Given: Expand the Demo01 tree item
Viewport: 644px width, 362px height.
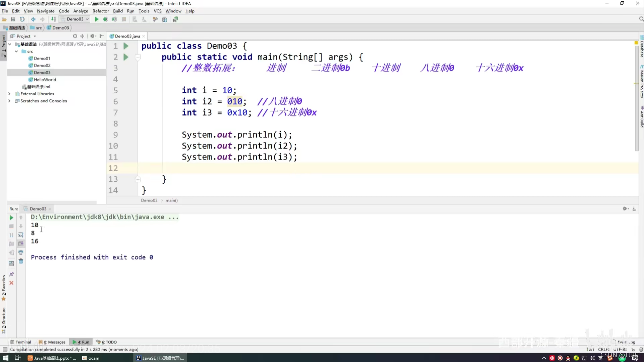Looking at the screenshot, I should [x=42, y=58].
